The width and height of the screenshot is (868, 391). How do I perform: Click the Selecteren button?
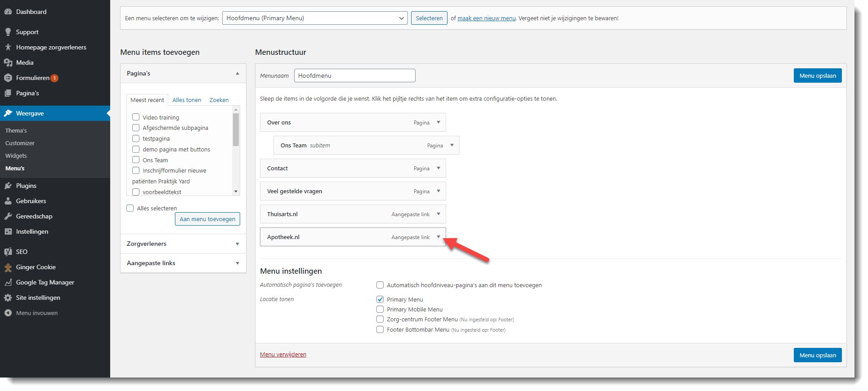(x=429, y=18)
